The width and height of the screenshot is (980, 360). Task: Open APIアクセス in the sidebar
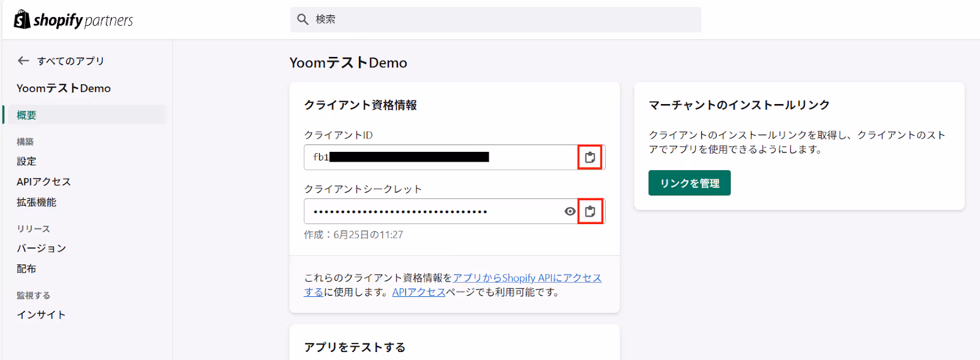(x=43, y=182)
